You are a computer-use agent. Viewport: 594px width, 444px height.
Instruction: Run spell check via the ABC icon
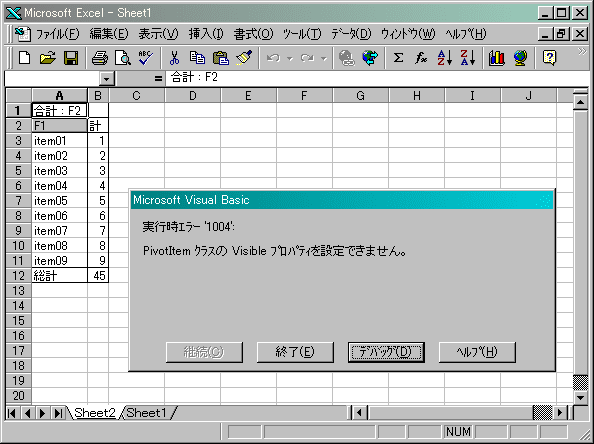(x=146, y=58)
